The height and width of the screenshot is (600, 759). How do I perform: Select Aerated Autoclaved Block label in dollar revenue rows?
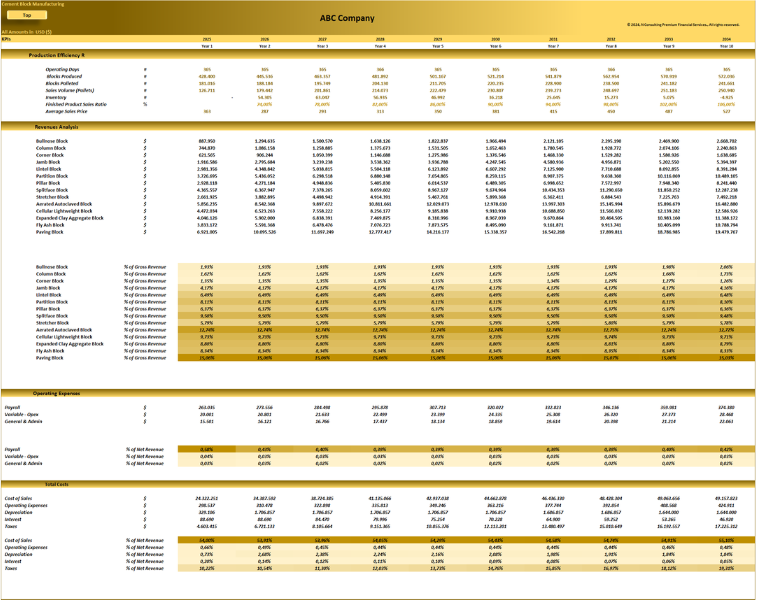point(64,204)
